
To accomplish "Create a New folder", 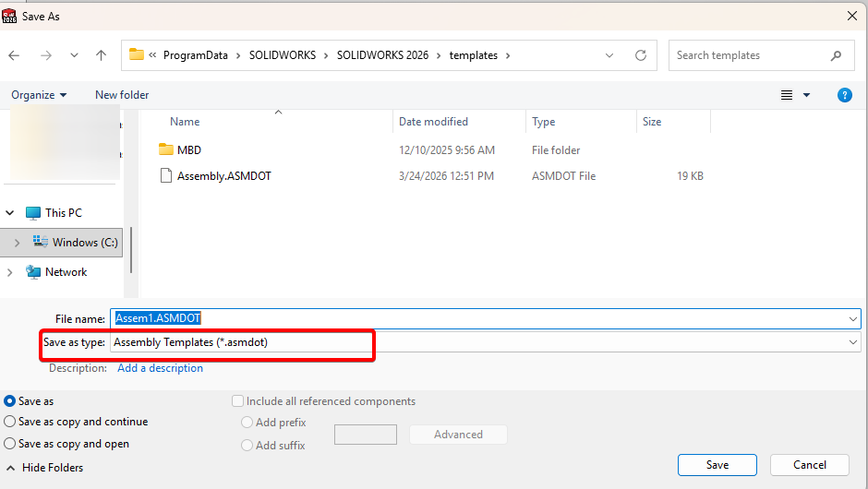I will click(122, 95).
